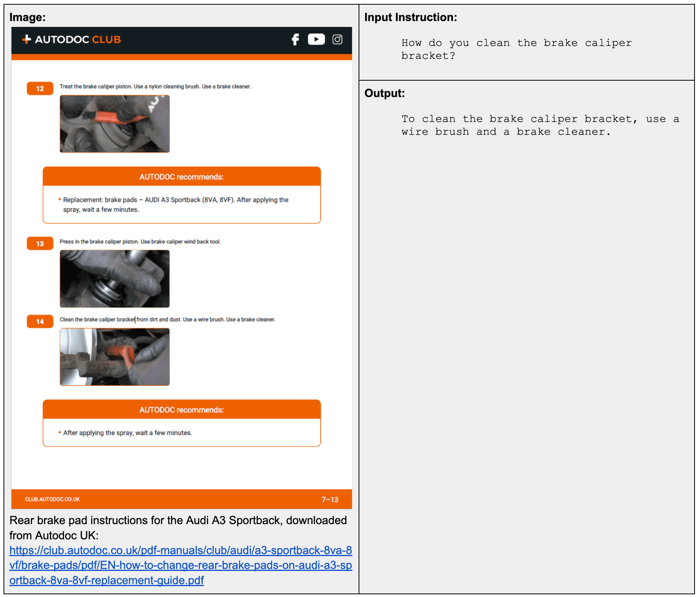The image size is (700, 597).
Task: Click the wind back tool photo
Action: [x=114, y=279]
